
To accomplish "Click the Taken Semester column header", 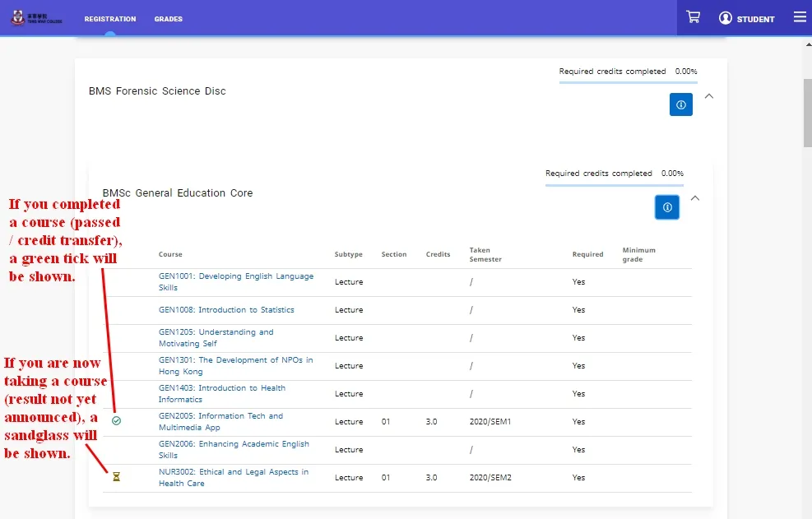I will pos(485,253).
